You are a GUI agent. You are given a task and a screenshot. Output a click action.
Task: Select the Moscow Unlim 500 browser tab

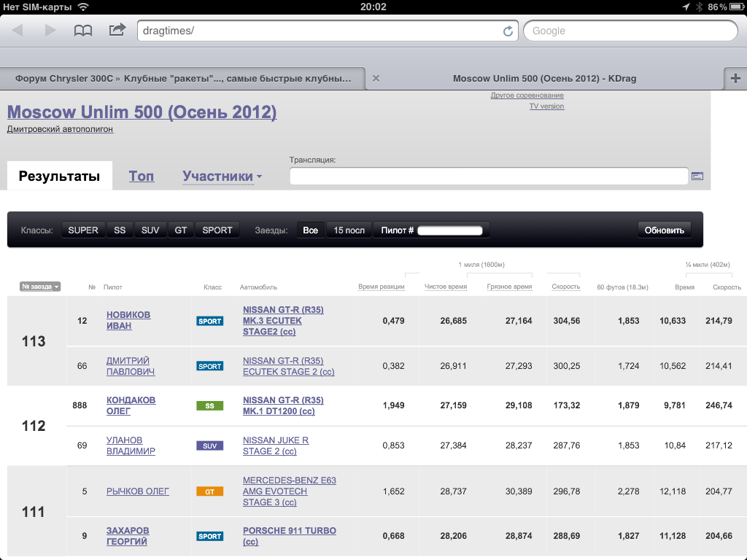(x=544, y=79)
